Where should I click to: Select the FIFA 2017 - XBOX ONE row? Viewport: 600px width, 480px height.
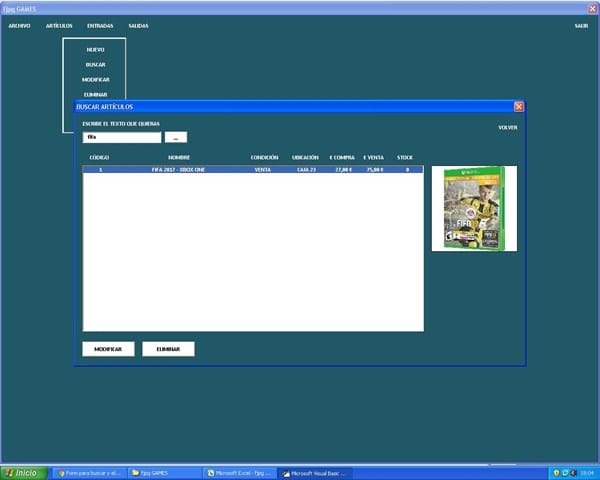pyautogui.click(x=252, y=170)
